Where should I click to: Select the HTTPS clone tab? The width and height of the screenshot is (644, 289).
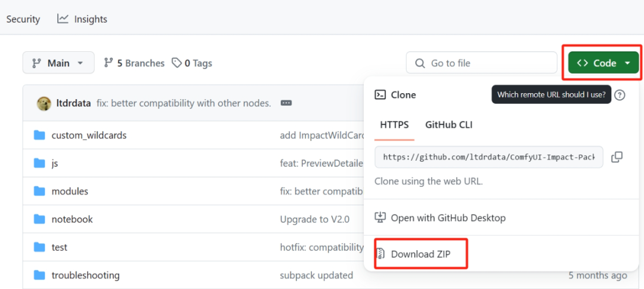click(x=394, y=125)
